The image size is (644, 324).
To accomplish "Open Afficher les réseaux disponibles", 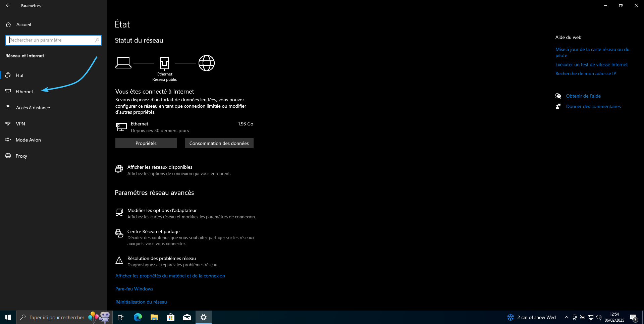I will pos(160,167).
